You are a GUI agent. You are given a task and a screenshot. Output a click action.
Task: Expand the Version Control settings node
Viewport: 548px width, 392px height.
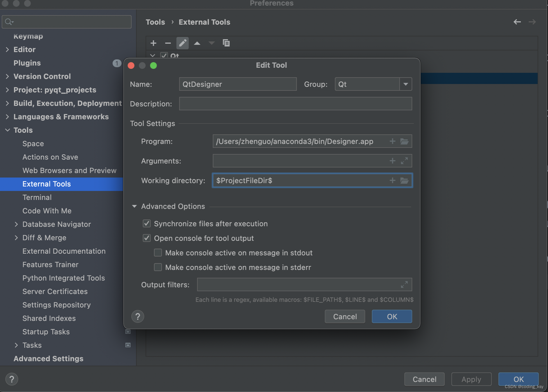(7, 76)
